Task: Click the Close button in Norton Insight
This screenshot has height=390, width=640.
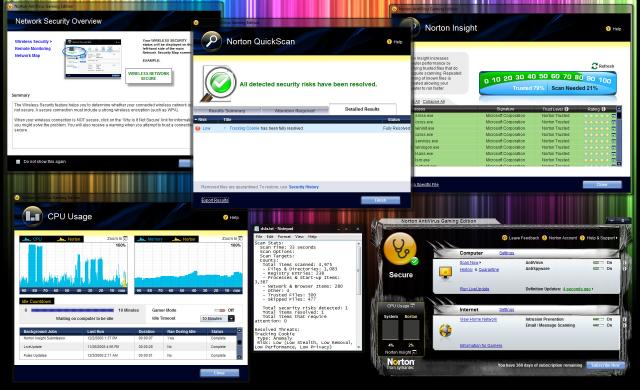Action: pyautogui.click(x=602, y=185)
